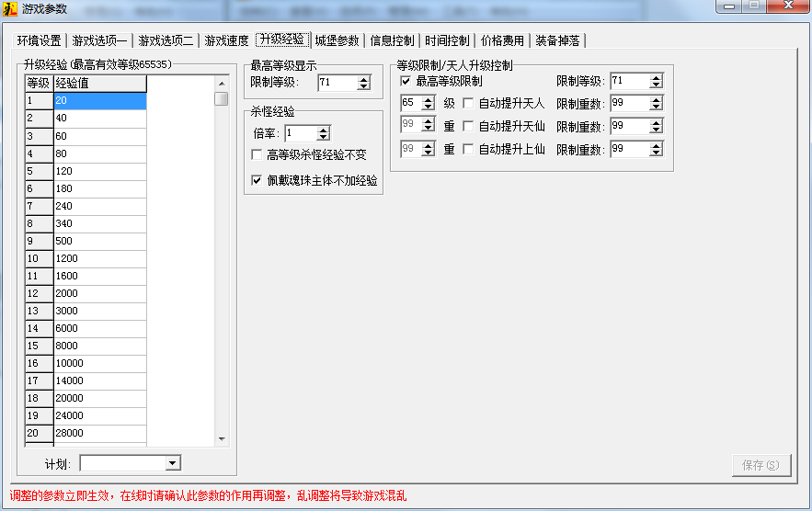Screen dimensions: 812x511
Task: Click the 倍率 input field
Action: tap(300, 134)
